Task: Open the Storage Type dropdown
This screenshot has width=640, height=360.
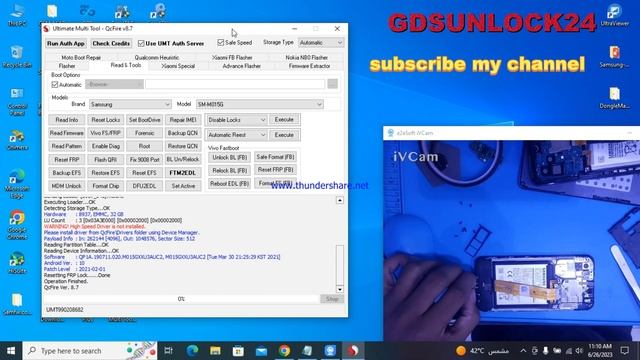Action: tap(320, 42)
